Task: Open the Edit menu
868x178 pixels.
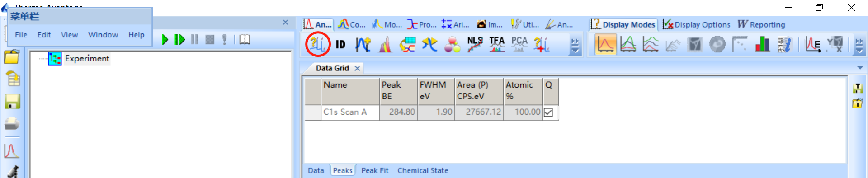Action: [44, 35]
